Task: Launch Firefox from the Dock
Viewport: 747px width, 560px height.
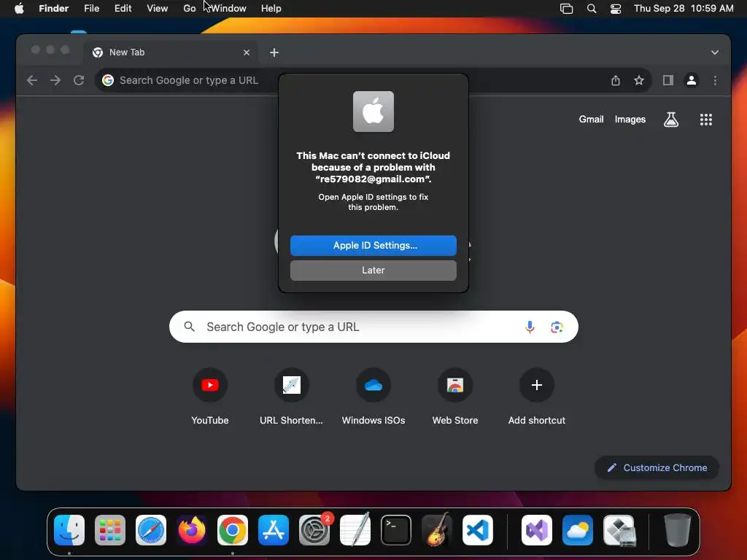Action: 192,530
